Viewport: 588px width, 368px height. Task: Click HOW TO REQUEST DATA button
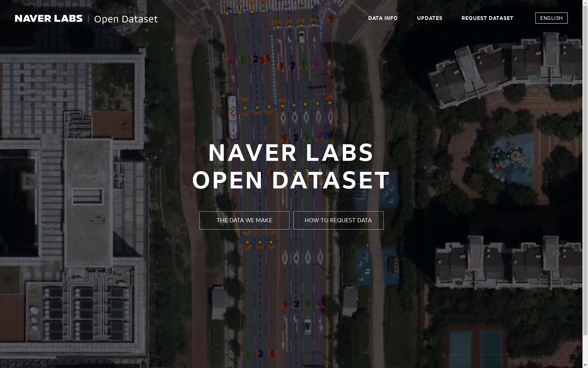coord(338,220)
